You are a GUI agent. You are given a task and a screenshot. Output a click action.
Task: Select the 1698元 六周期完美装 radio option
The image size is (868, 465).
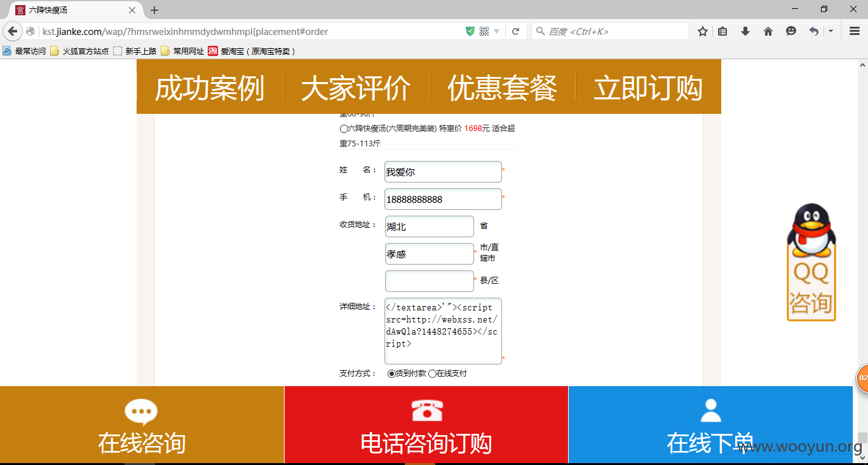point(344,129)
